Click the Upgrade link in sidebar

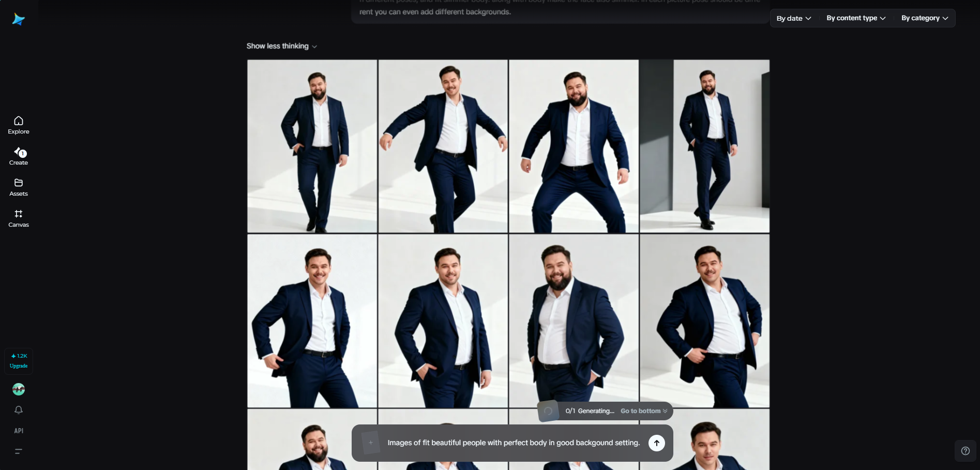point(18,365)
